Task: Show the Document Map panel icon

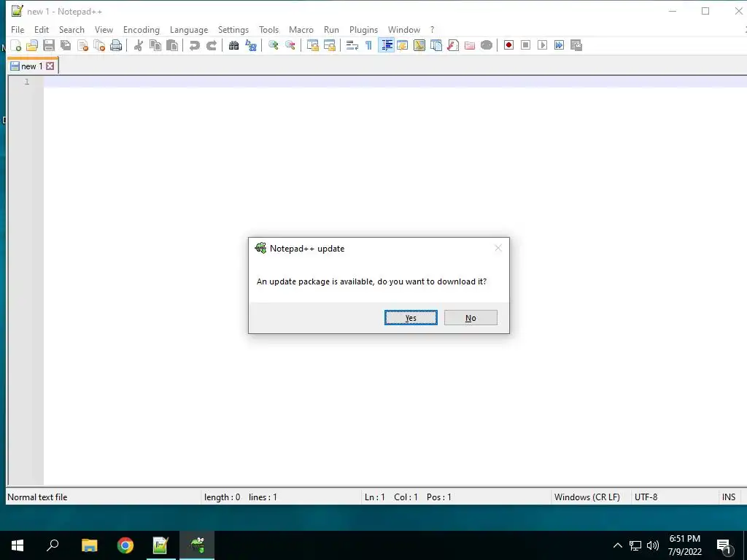Action: (x=419, y=45)
